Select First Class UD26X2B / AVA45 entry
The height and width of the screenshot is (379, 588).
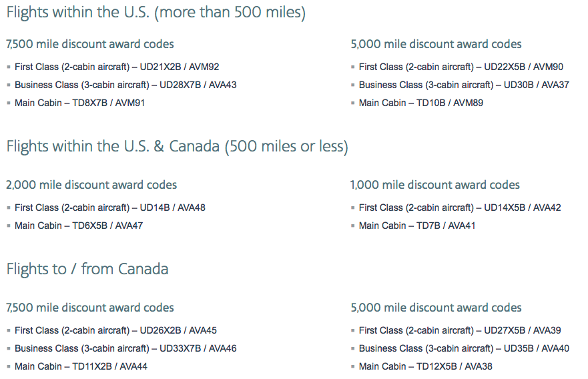point(115,331)
